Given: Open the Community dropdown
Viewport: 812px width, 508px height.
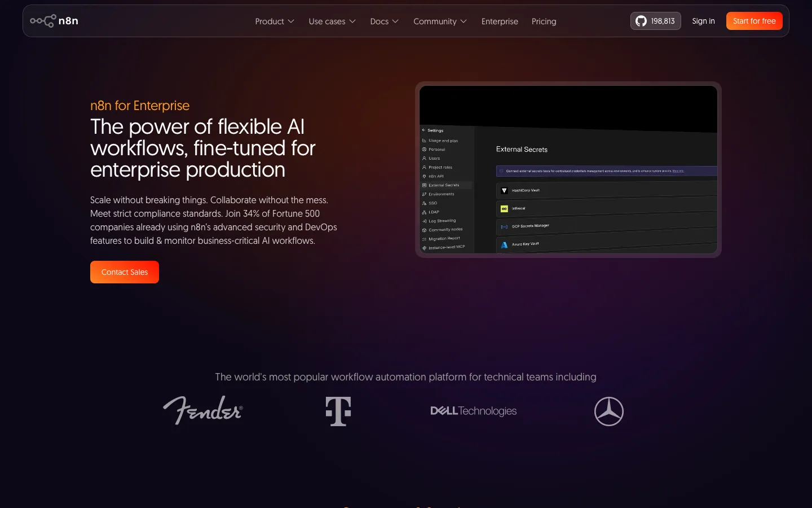Looking at the screenshot, I should [440, 21].
